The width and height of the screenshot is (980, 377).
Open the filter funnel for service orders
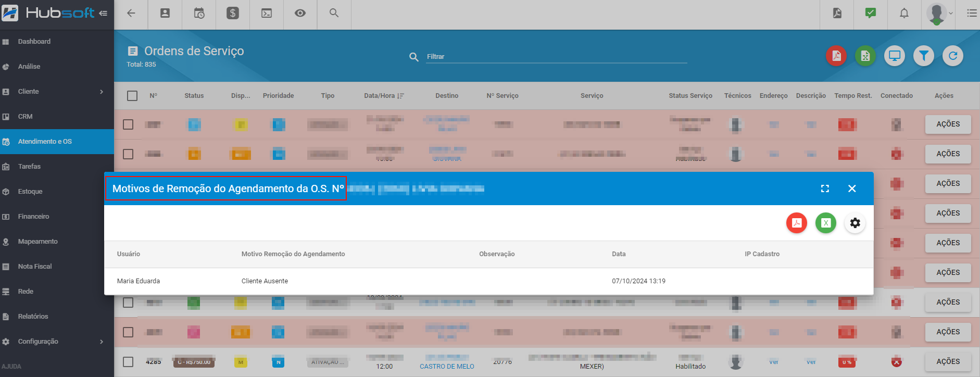pos(923,56)
